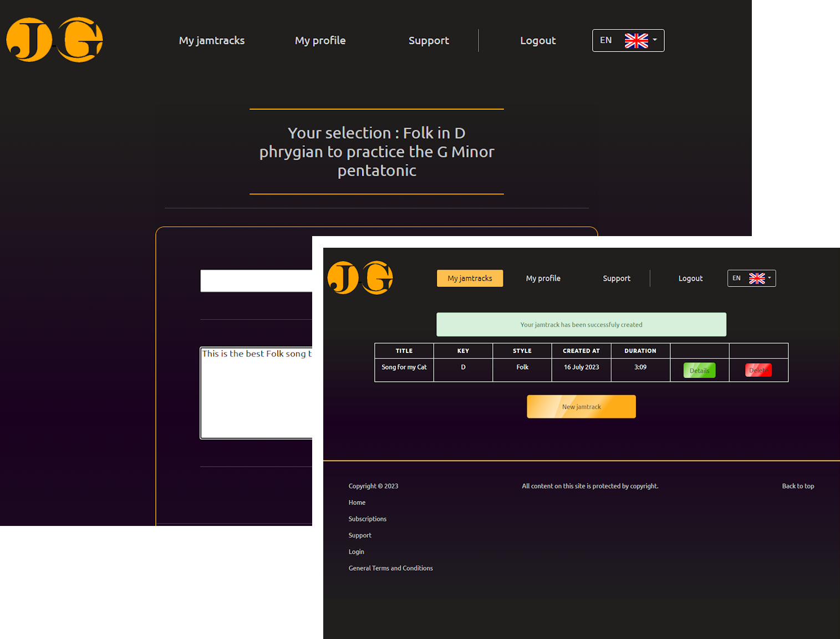Click the New jamtrack button
The height and width of the screenshot is (639, 840).
pyautogui.click(x=581, y=407)
